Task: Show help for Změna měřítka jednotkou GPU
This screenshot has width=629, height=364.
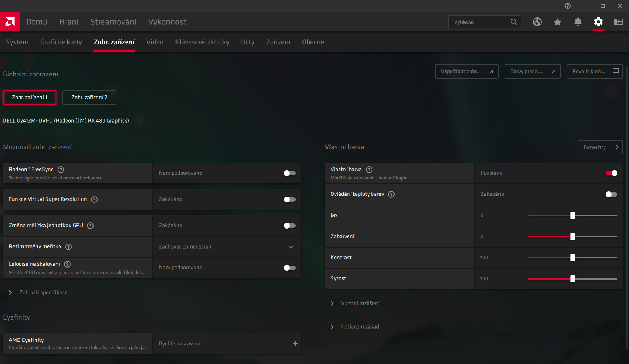Action: tap(90, 226)
